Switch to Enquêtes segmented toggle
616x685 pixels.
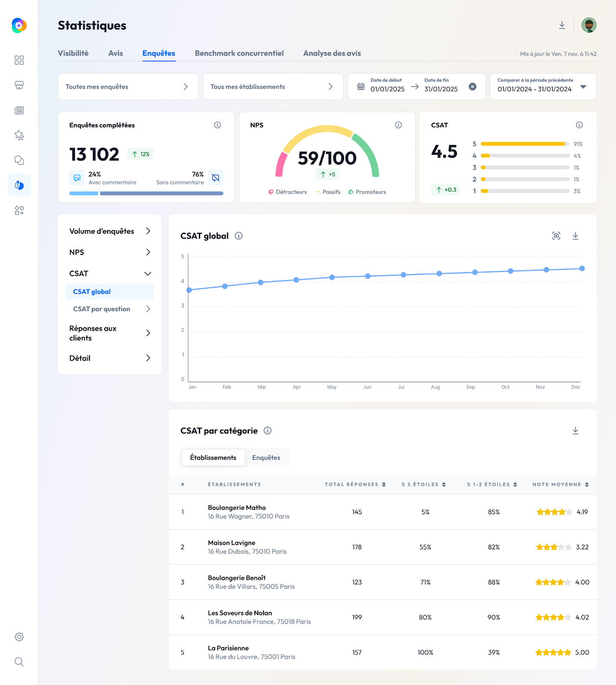coord(266,458)
